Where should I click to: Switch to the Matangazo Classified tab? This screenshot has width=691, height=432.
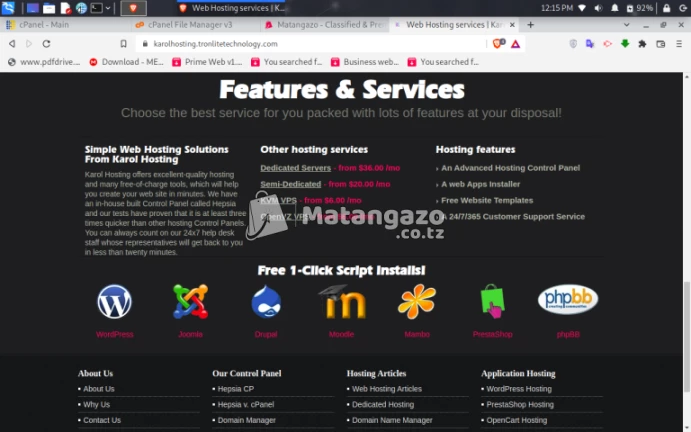tap(326, 25)
